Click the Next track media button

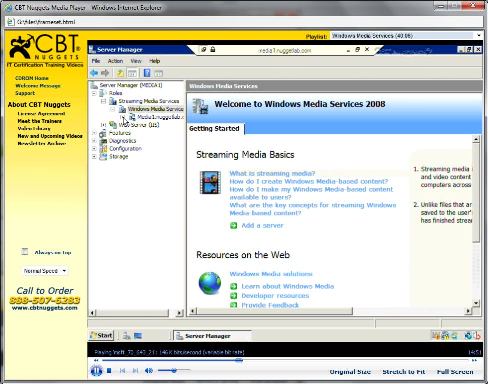[x=135, y=371]
